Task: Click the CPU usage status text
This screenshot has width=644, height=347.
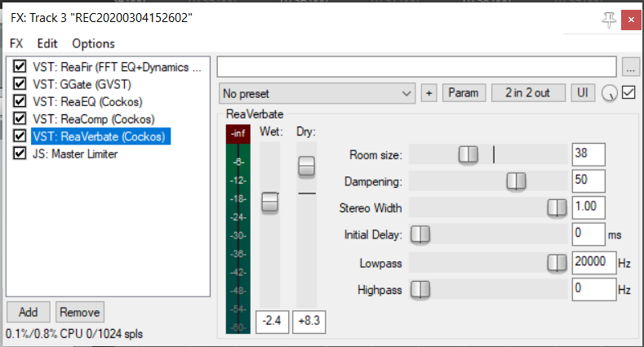Action: [74, 334]
